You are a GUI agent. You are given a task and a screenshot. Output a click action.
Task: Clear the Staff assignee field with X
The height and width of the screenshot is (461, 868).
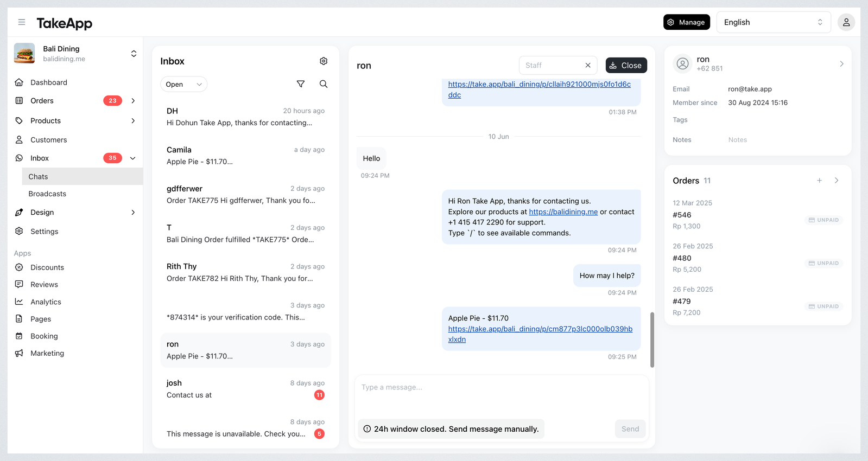[588, 65]
